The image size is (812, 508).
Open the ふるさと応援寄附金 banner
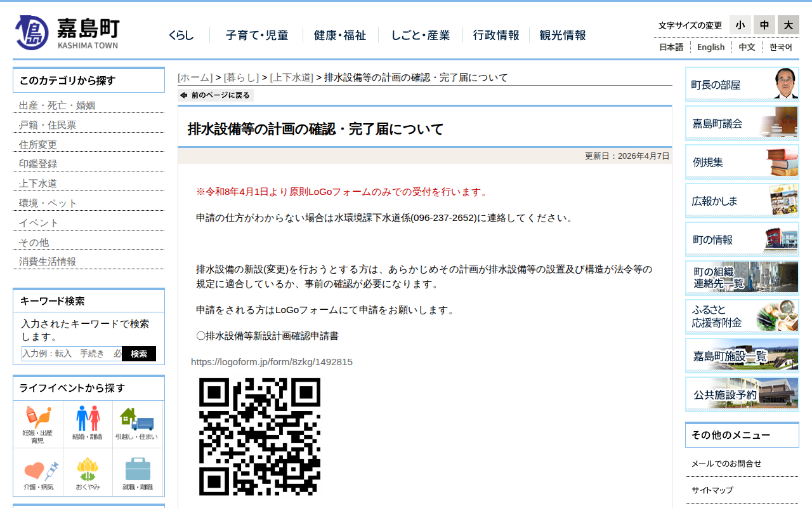click(x=742, y=317)
